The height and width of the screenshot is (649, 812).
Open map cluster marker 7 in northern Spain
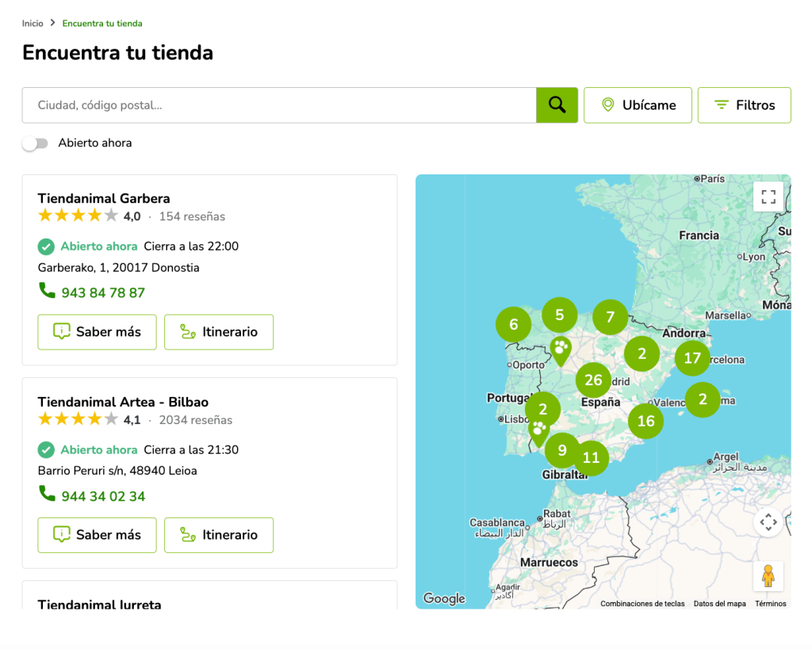coord(610,317)
